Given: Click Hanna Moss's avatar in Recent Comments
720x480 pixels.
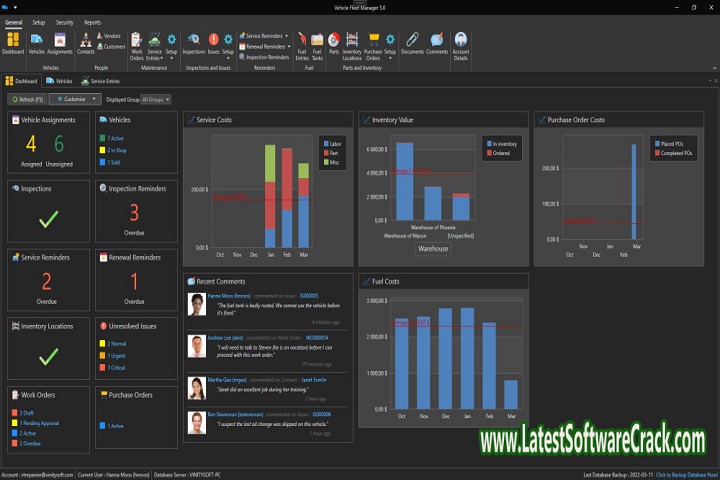Looking at the screenshot, I should coord(197,303).
